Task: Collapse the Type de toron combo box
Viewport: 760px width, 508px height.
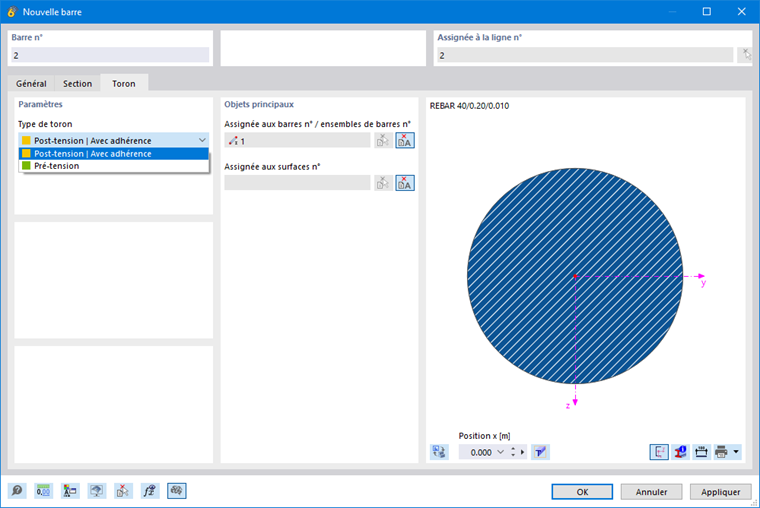Action: click(x=202, y=140)
